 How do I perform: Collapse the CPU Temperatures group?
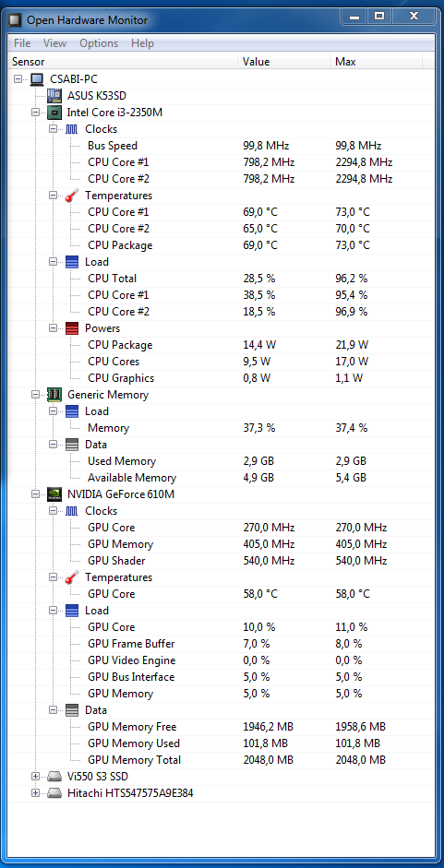[54, 196]
